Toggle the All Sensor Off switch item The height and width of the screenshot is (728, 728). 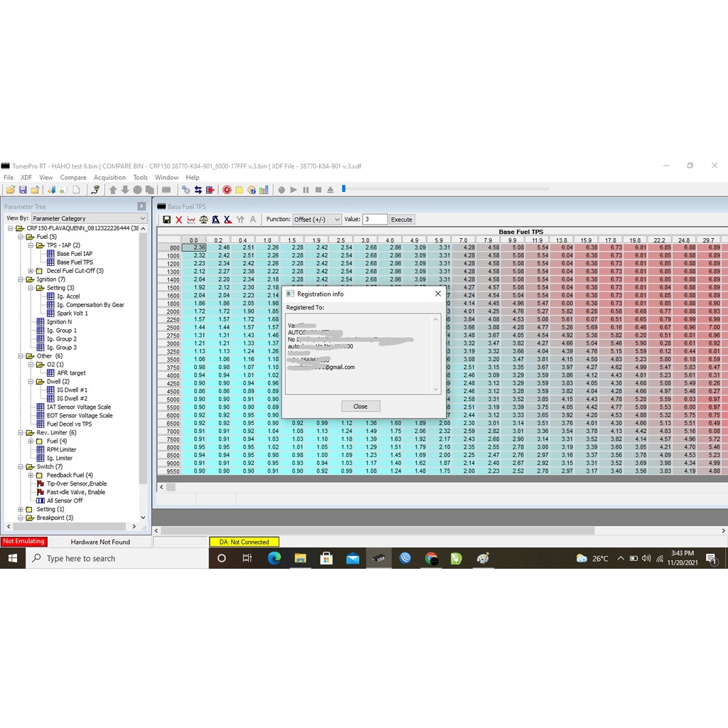click(x=64, y=500)
